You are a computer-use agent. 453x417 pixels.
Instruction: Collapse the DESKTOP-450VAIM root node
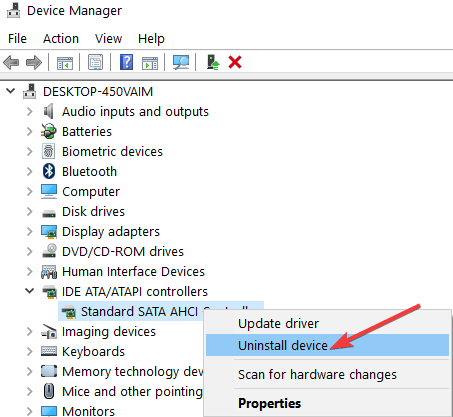[11, 91]
